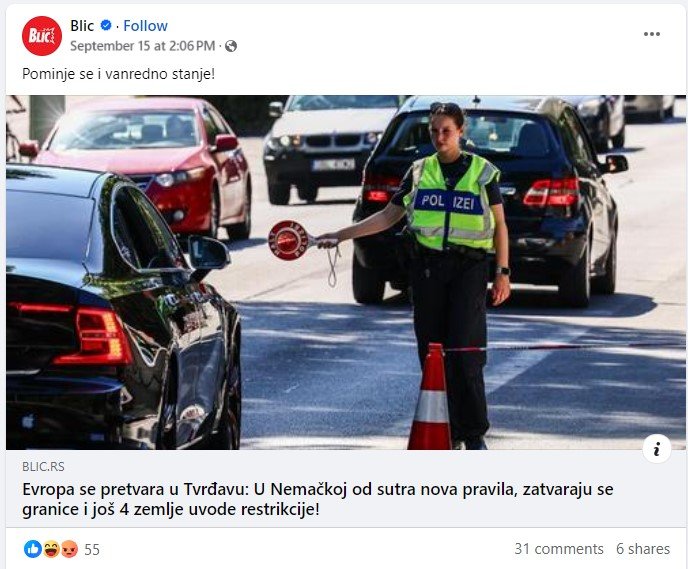Click the Blic page profile logo
688x569 pixels.
pos(42,36)
